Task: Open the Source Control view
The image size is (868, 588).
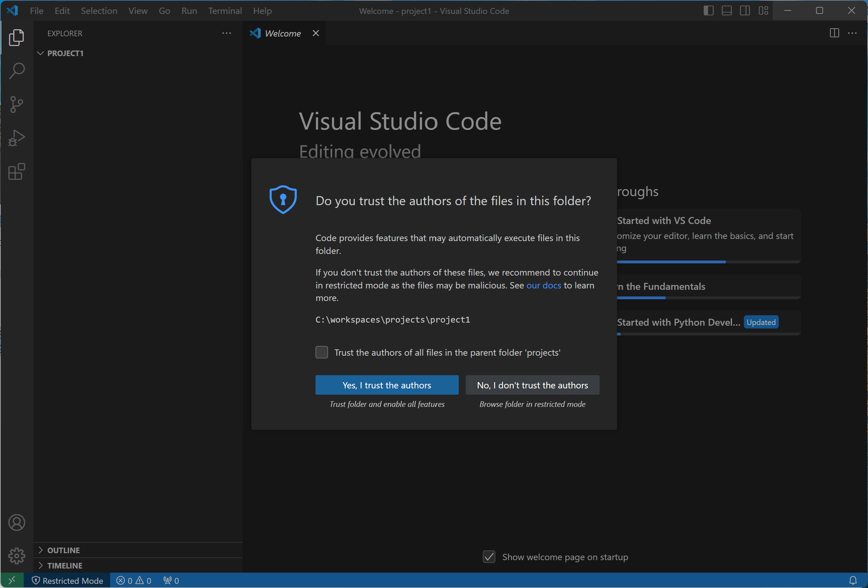Action: point(16,104)
